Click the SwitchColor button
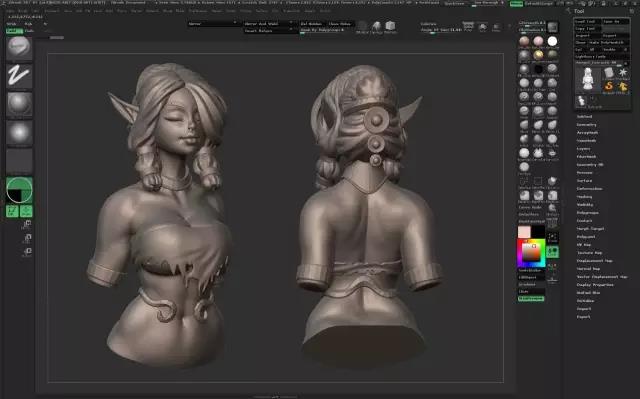 tap(531, 270)
